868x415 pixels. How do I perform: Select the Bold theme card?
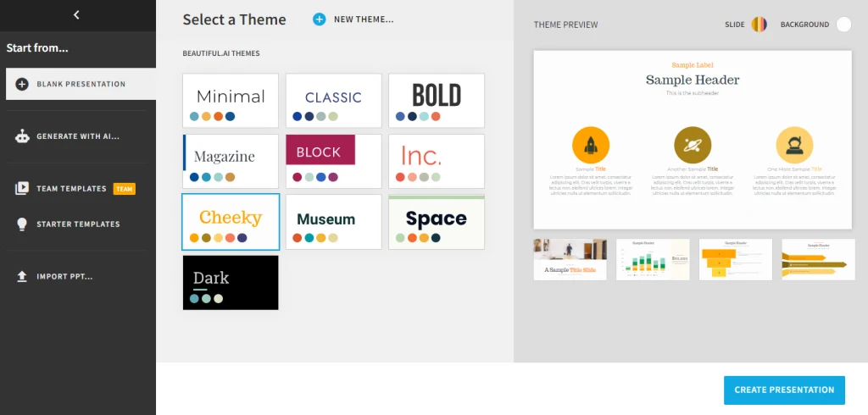(x=437, y=100)
